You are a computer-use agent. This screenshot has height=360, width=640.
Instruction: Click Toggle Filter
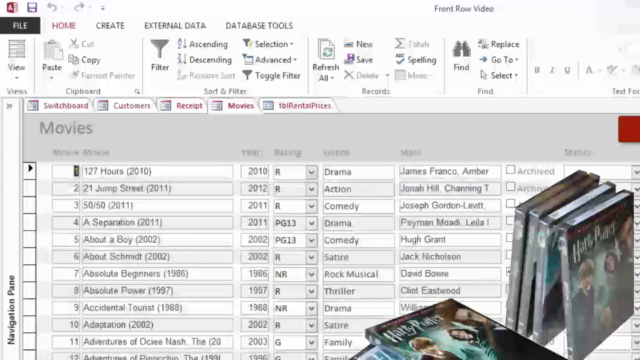(271, 76)
